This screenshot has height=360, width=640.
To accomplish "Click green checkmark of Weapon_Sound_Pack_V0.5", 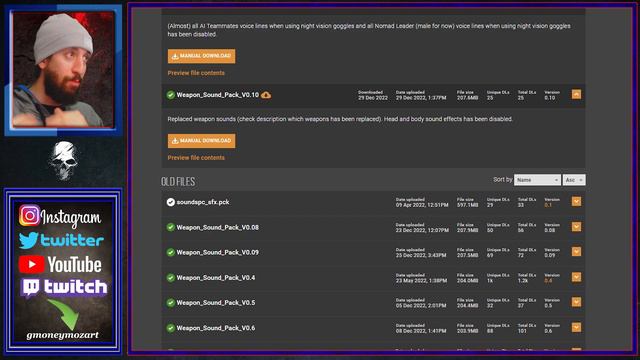I will coord(171,302).
